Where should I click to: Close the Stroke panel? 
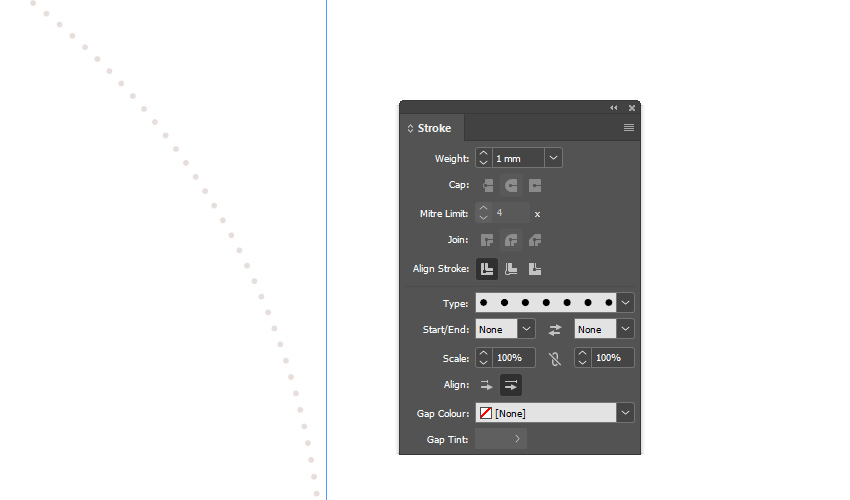pos(632,108)
